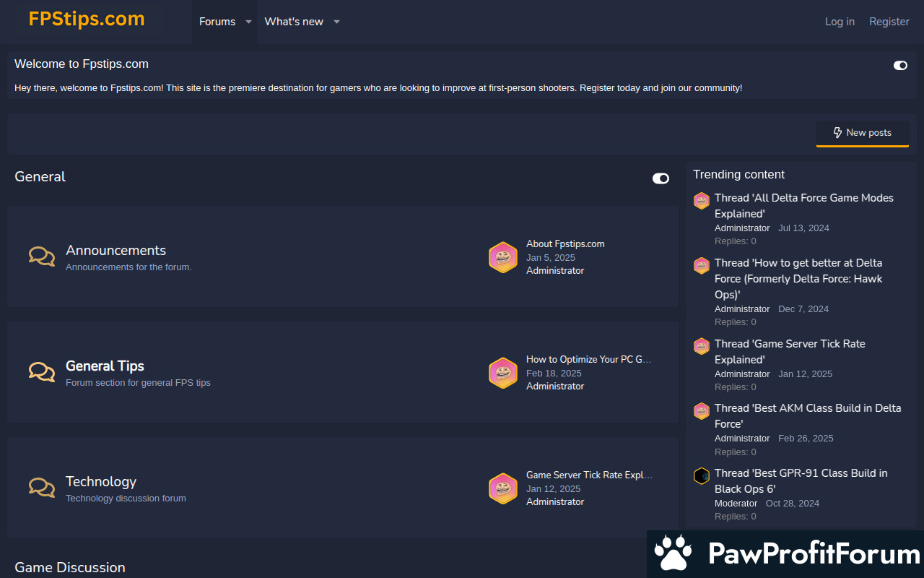This screenshot has height=578, width=924.
Task: Select the Oct 28, 2024 date text
Action: 793,504
